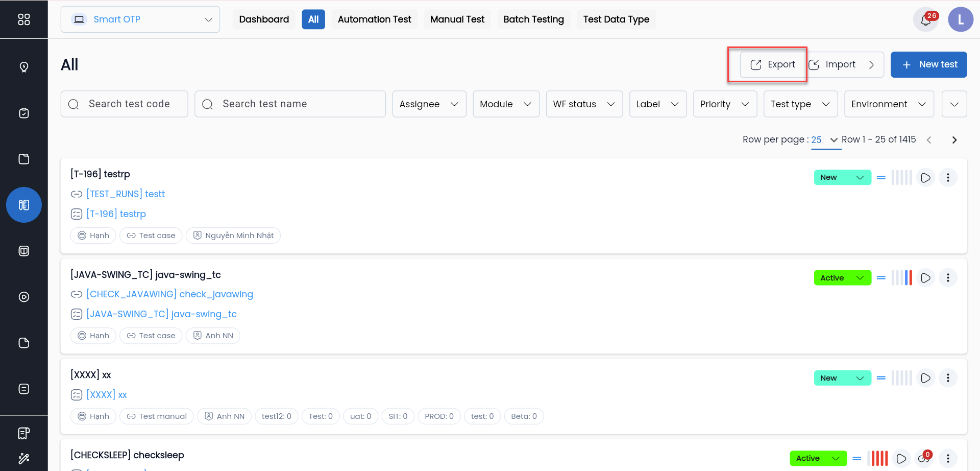Open the Smart OTP project selector
This screenshot has width=980, height=471.
point(140,19)
